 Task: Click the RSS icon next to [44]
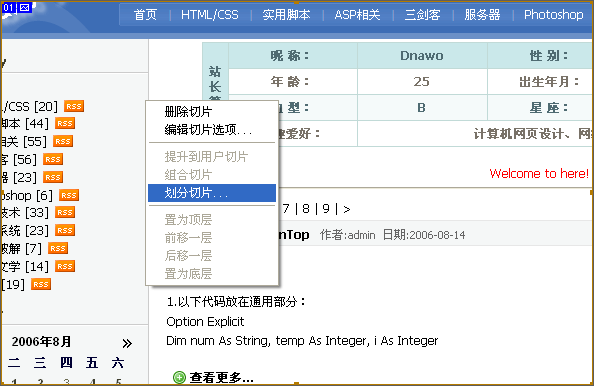pyautogui.click(x=65, y=123)
